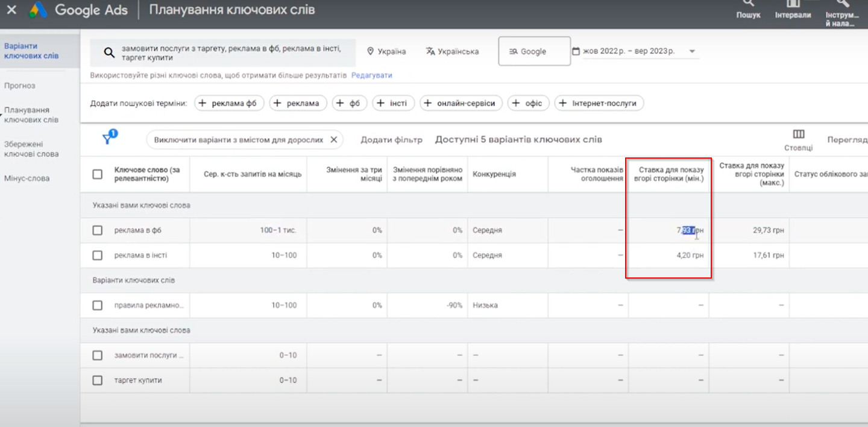Viewport: 868px width, 427px height.
Task: Click the Перегляд view option
Action: (x=848, y=139)
